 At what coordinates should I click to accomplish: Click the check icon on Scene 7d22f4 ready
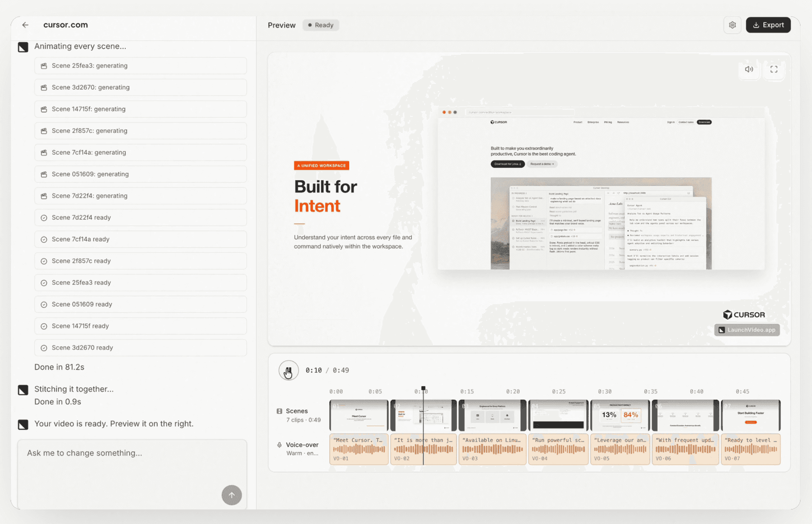point(44,218)
